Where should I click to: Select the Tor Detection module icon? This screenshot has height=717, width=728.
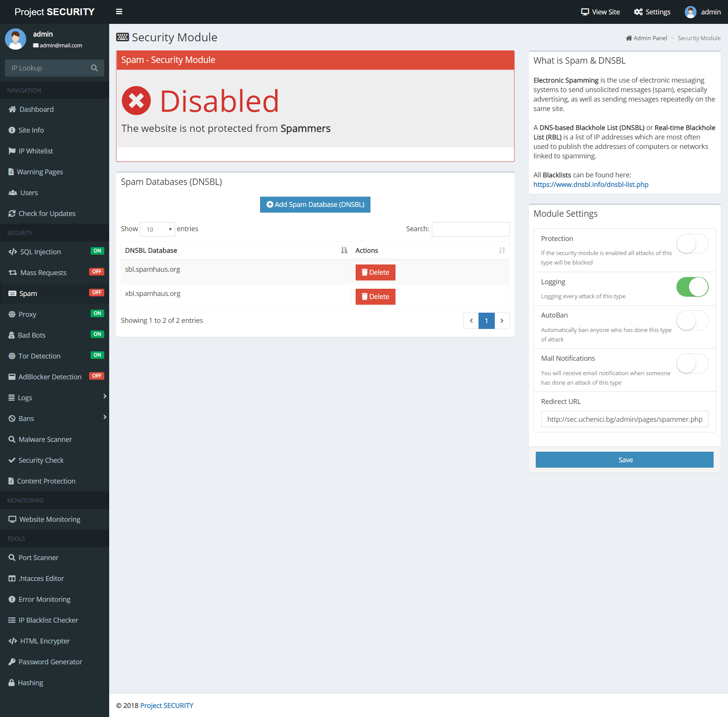[x=11, y=355]
